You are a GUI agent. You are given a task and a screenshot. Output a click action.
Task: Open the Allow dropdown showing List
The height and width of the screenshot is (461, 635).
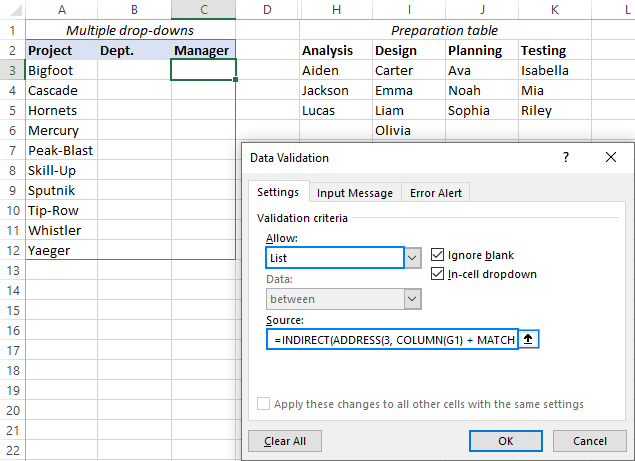(412, 258)
